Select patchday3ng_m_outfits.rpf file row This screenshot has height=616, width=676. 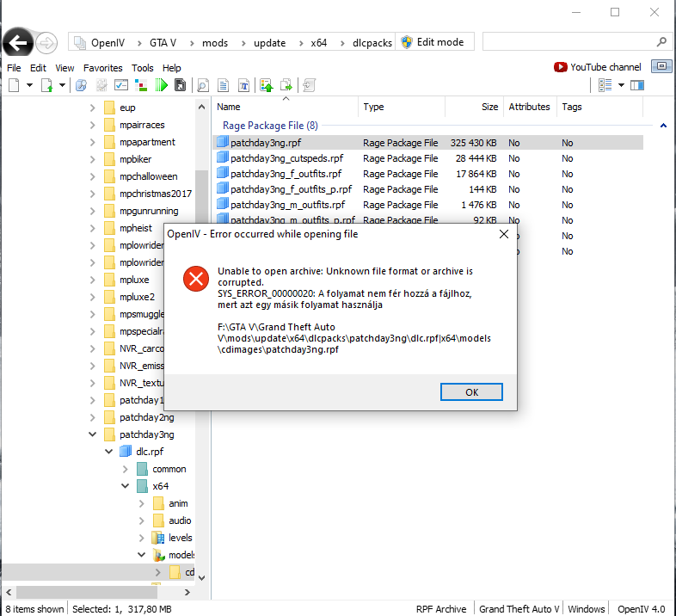click(428, 205)
